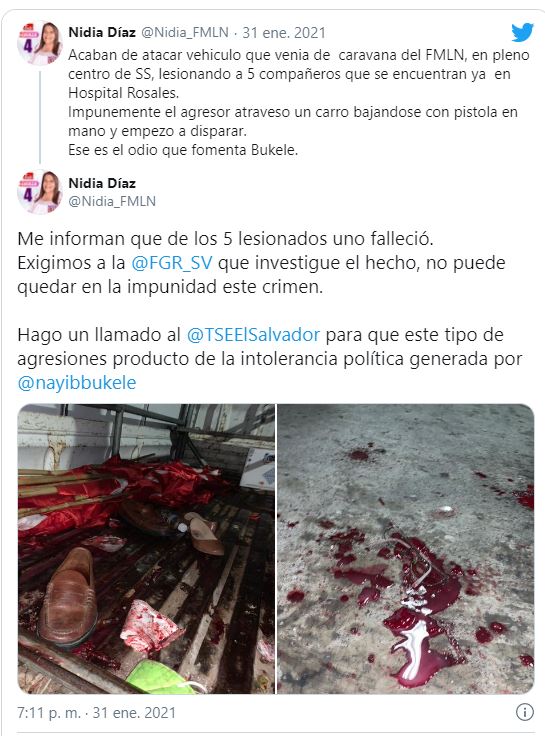Image resolution: width=545 pixels, height=736 pixels.
Task: Follow the @TSEElSalvador mention link
Action: point(253,335)
